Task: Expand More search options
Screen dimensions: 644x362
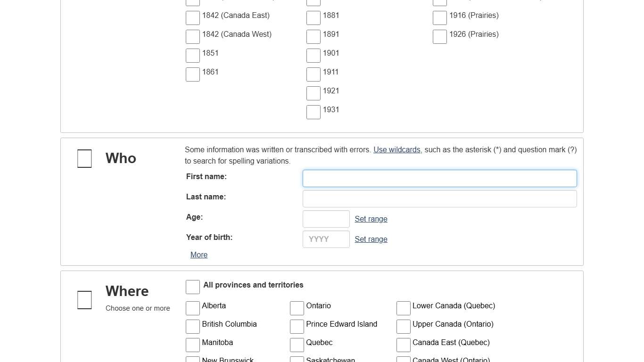Action: pyautogui.click(x=198, y=255)
